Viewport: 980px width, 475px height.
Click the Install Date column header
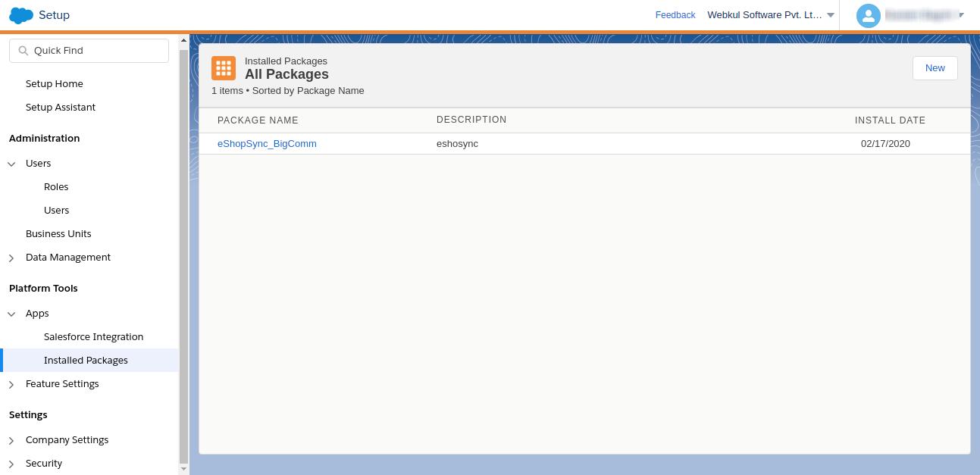point(890,120)
